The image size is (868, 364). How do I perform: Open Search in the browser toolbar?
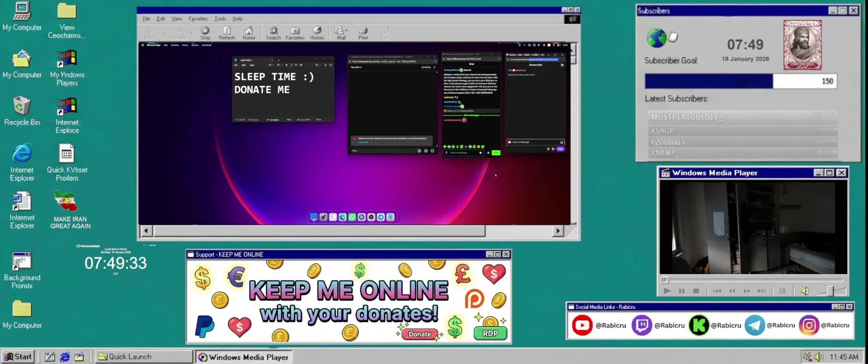273,33
